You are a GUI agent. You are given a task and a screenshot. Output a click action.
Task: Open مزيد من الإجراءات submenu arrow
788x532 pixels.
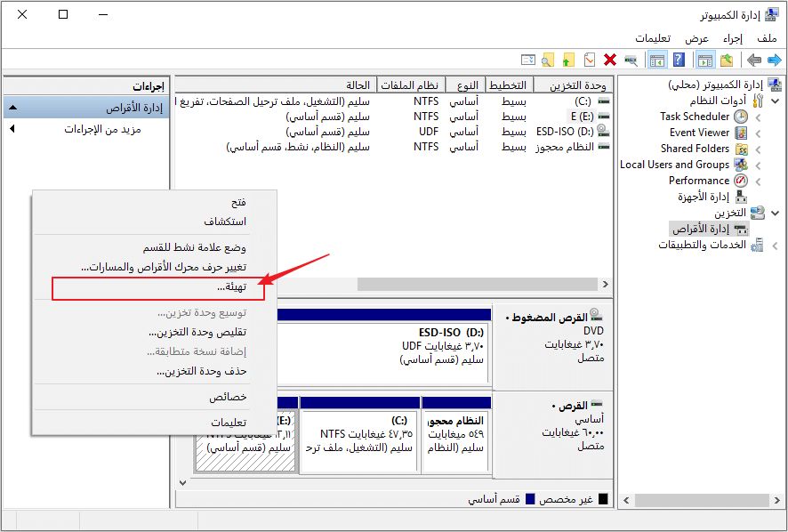click(x=12, y=129)
